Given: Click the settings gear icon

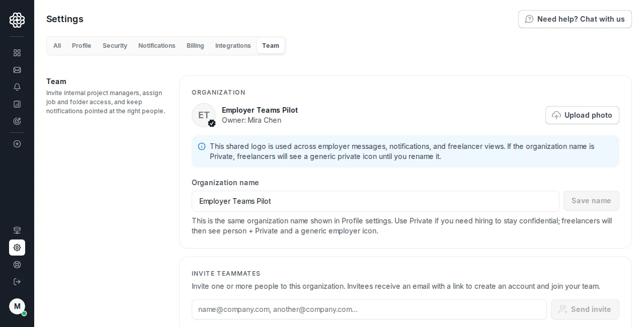Looking at the screenshot, I should tap(17, 248).
